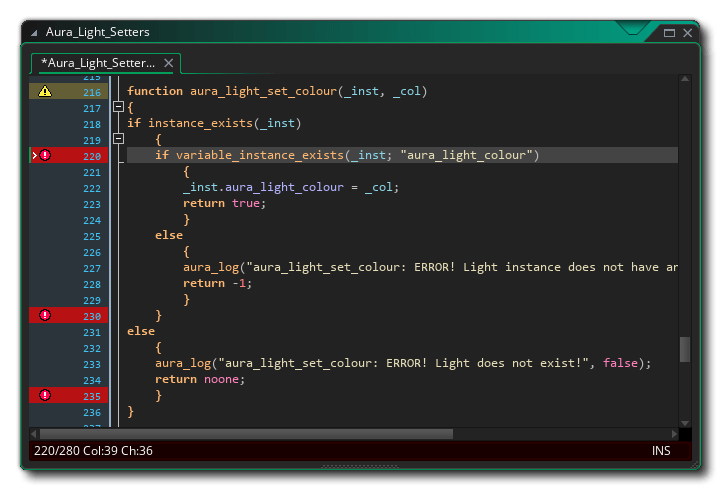
Task: Click the vertical scrollbar thumb
Action: tap(685, 349)
